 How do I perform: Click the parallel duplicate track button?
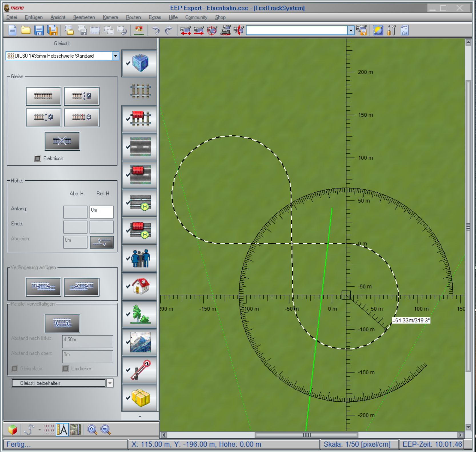pos(62,323)
